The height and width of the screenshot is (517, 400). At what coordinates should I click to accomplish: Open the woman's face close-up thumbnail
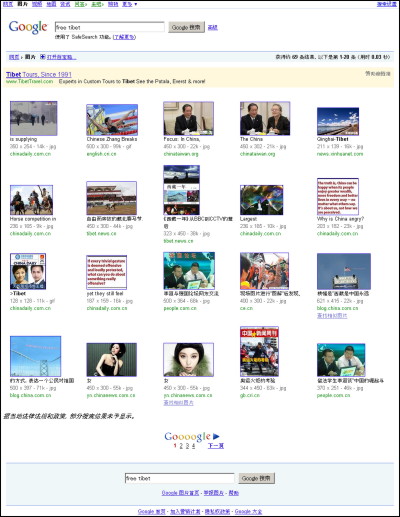(188, 360)
